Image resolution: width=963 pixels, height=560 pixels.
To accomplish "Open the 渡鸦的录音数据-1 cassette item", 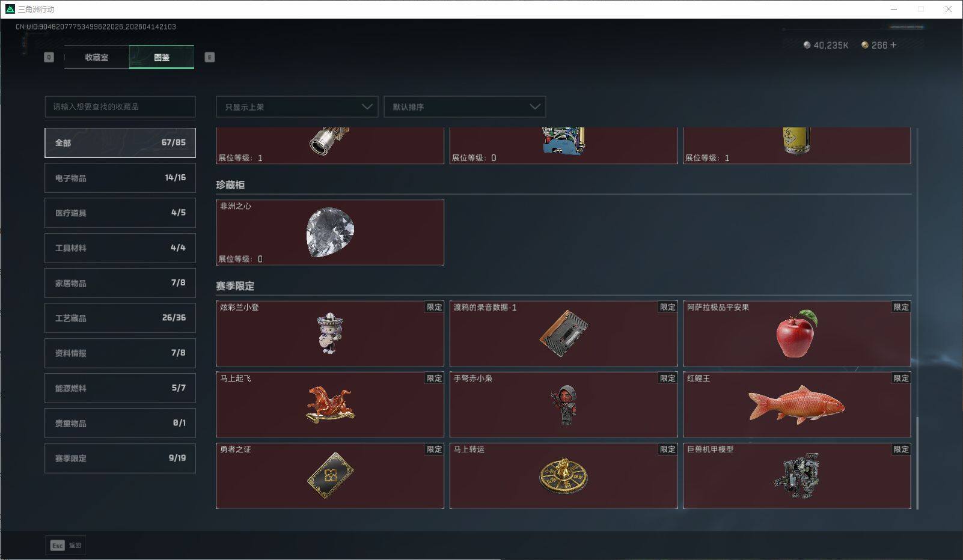I will pos(563,333).
